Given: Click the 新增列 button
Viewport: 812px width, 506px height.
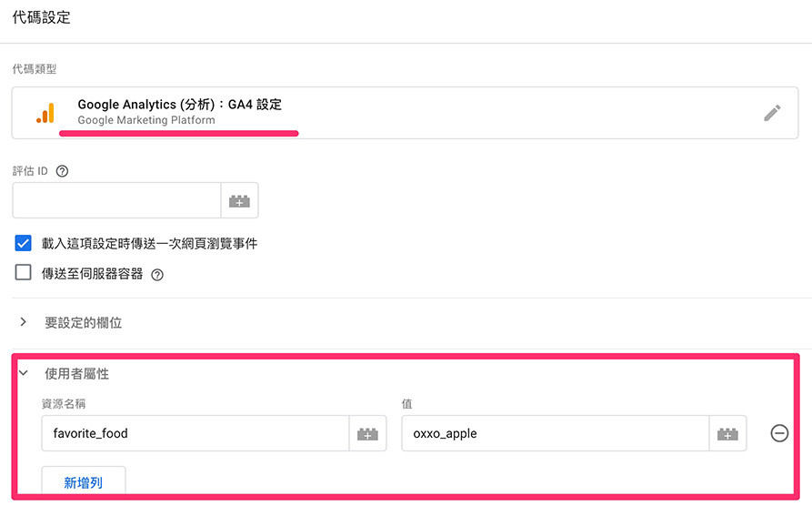Looking at the screenshot, I should click(x=84, y=481).
